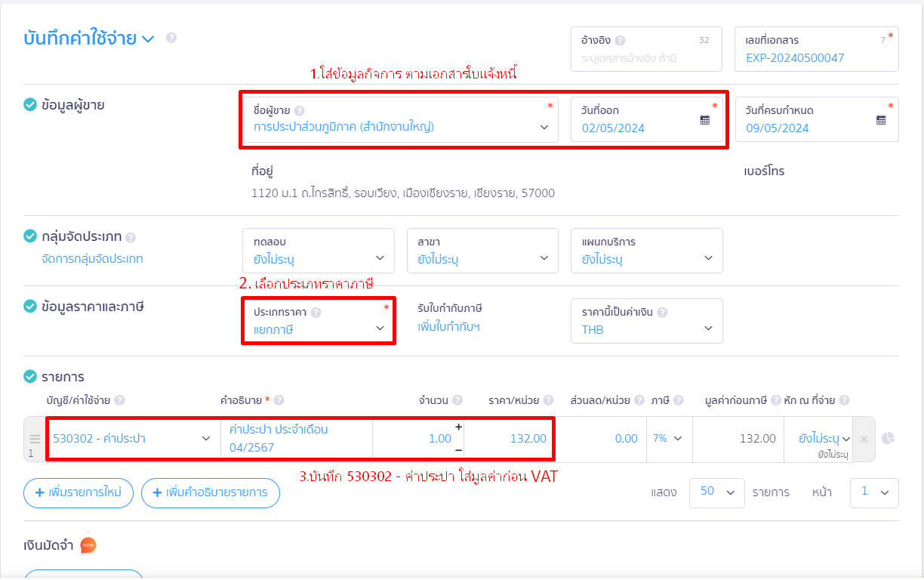The height and width of the screenshot is (580, 924).
Task: Click the วันที่ออก date 02/05/2024
Action: [613, 128]
